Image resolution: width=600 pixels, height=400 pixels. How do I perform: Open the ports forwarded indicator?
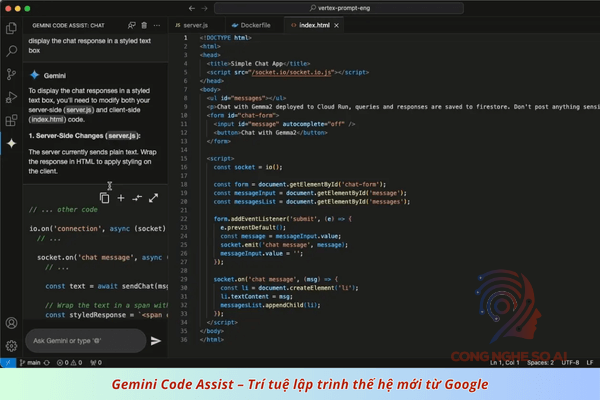(x=96, y=362)
